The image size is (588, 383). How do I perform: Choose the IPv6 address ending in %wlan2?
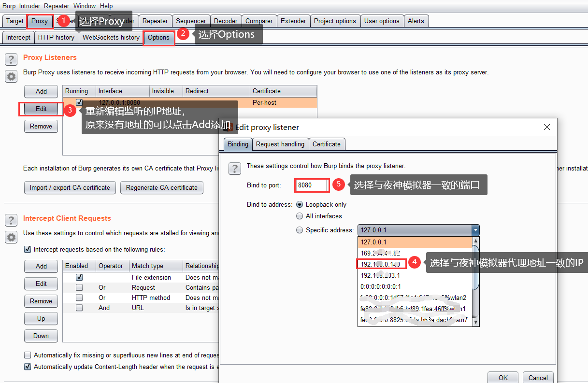[x=415, y=298]
